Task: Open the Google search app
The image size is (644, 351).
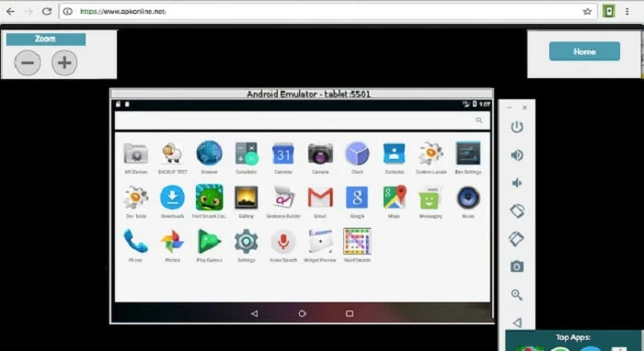Action: (357, 198)
